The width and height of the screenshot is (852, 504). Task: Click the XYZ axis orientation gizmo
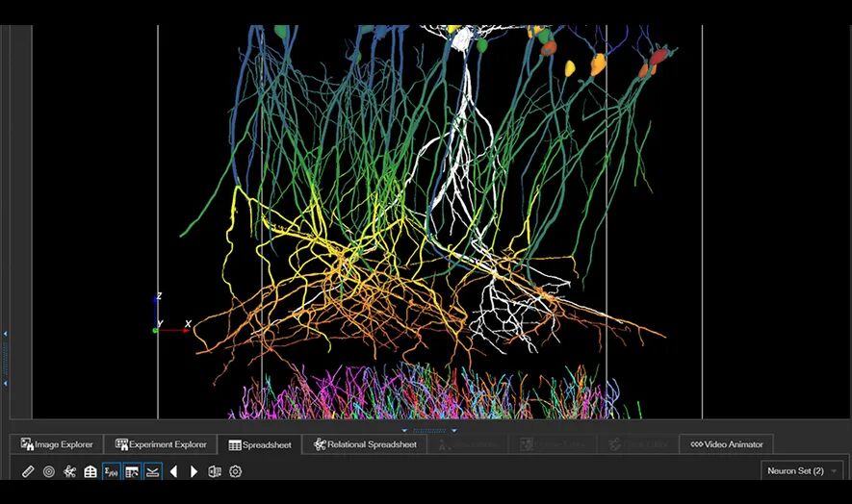(x=171, y=314)
